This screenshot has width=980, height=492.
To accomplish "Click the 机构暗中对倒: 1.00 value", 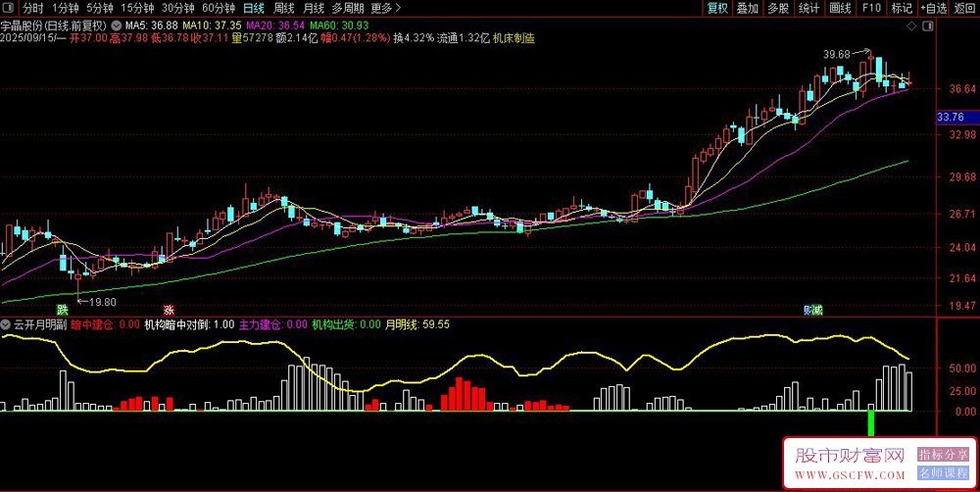I will tap(189, 324).
